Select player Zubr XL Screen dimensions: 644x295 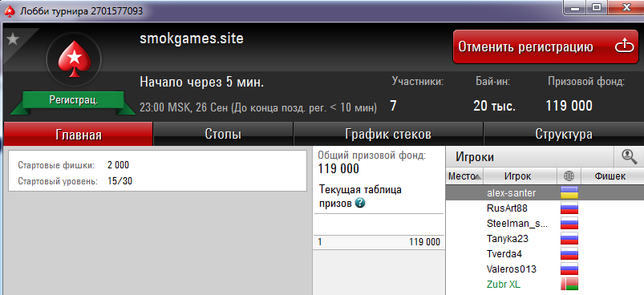point(545,284)
